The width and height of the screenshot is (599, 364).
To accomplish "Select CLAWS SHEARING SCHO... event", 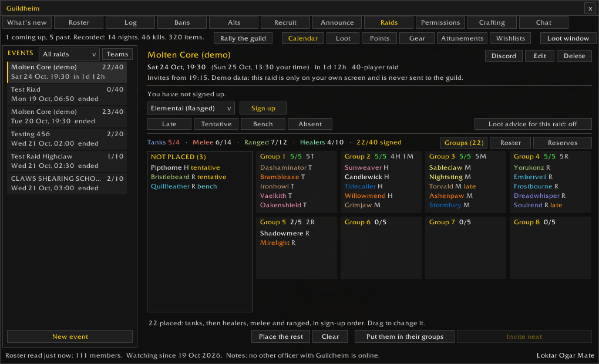I will click(x=67, y=183).
